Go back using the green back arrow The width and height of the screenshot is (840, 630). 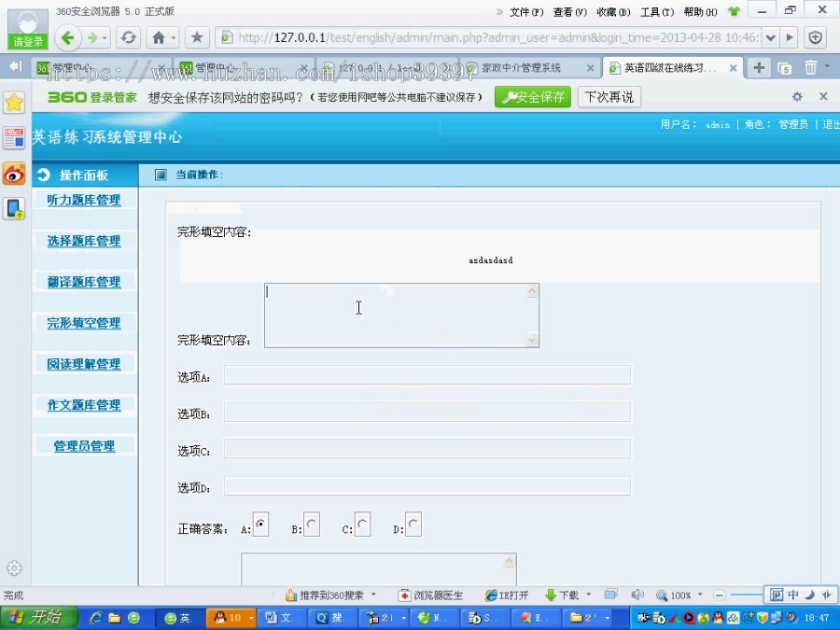tap(67, 37)
